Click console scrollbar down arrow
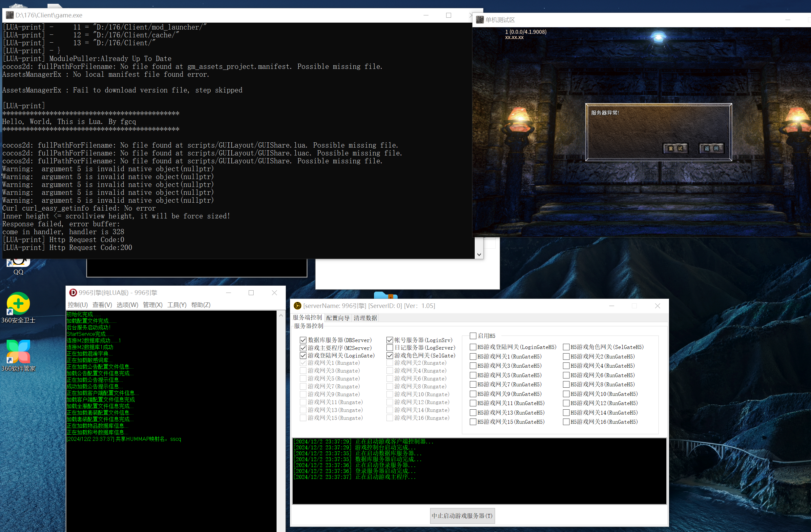 [479, 255]
